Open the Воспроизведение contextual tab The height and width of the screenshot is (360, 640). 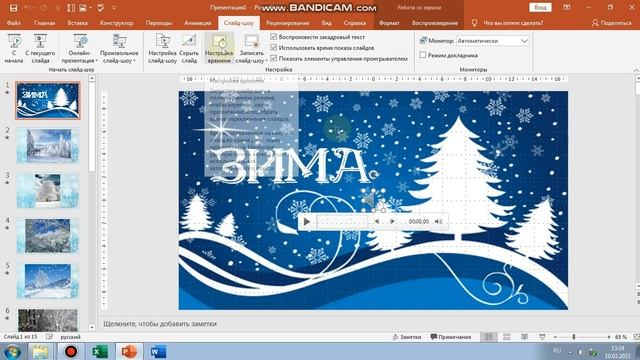[435, 23]
